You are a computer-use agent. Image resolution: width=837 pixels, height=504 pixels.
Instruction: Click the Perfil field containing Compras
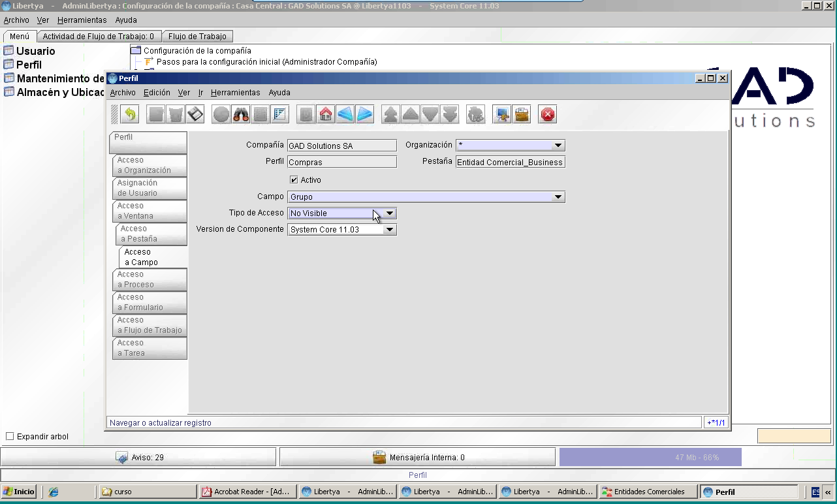[x=342, y=162]
